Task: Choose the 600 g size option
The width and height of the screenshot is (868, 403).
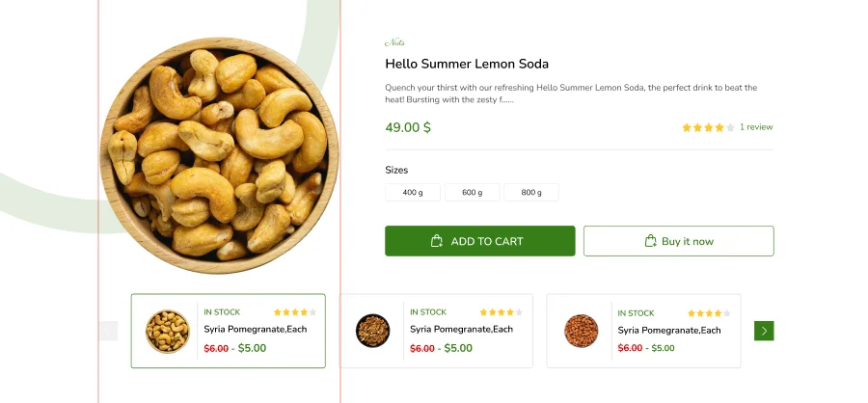Action: point(472,193)
